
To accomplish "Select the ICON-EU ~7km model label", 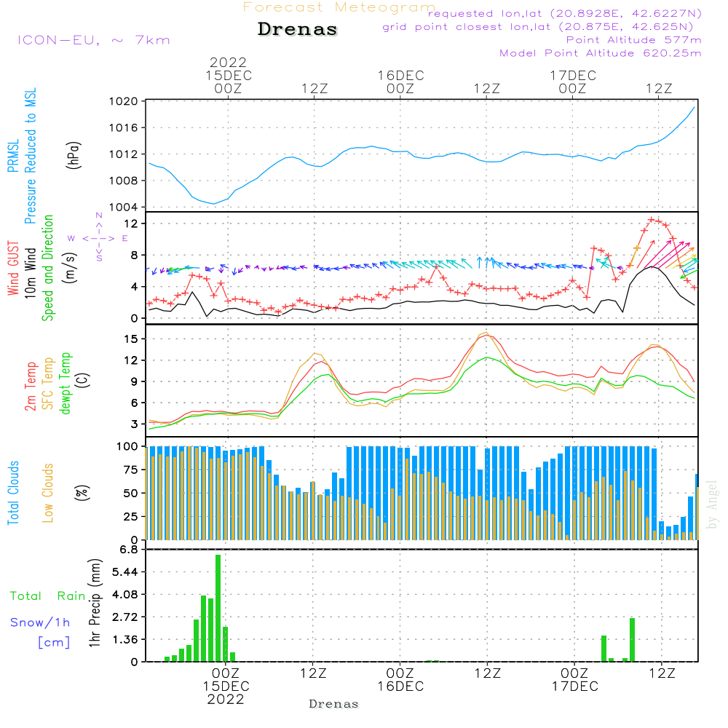I will click(x=93, y=40).
